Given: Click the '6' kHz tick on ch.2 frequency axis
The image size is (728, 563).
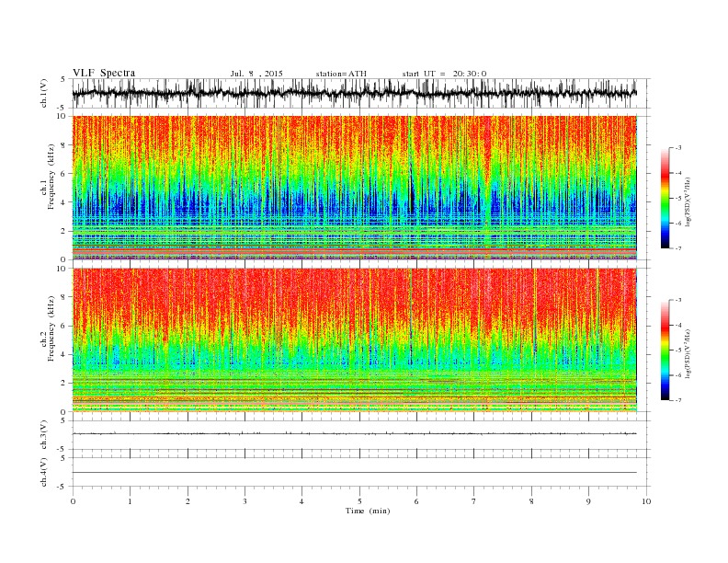Looking at the screenshot, I should pos(63,326).
